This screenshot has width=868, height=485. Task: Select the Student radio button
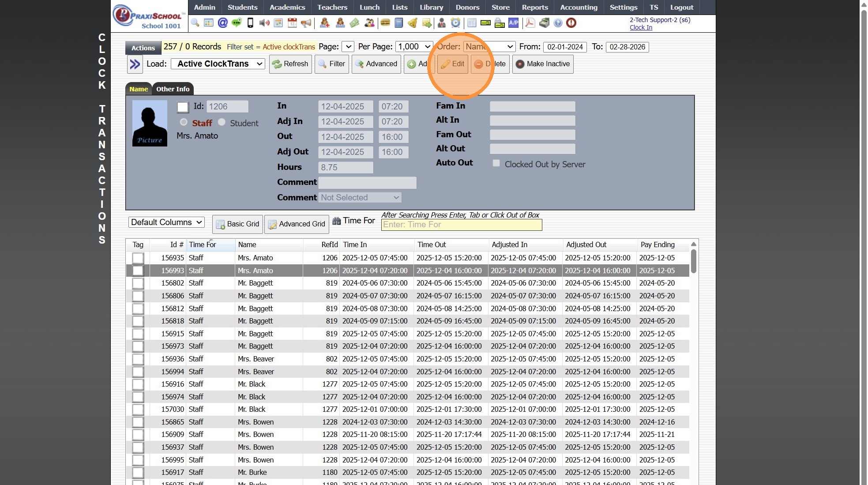[x=222, y=122]
